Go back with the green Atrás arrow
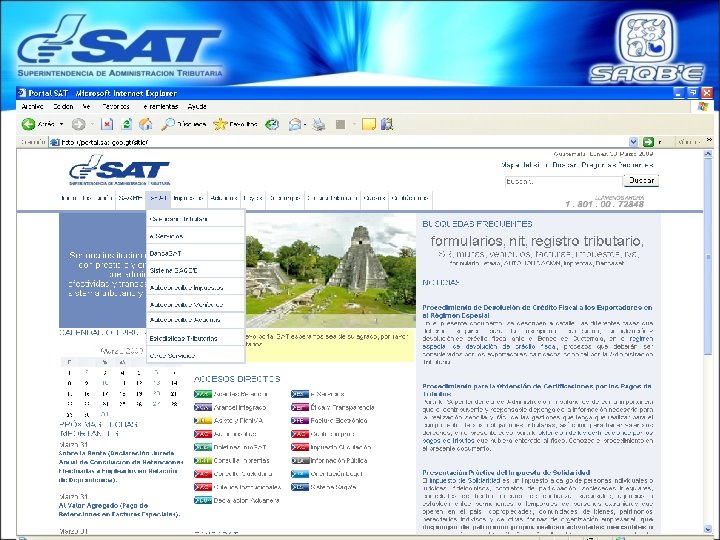Viewport: 720px width, 540px height. click(28, 124)
